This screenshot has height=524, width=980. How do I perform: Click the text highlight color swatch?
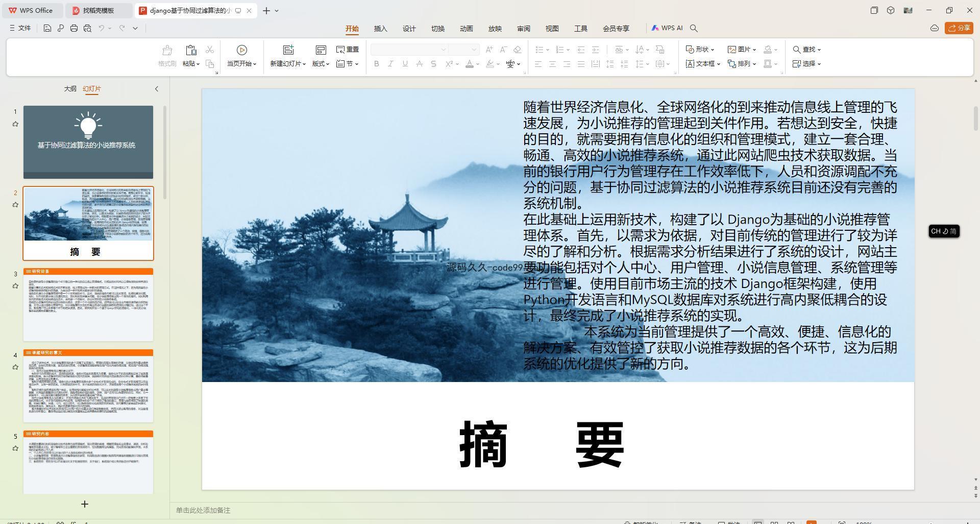pos(490,64)
